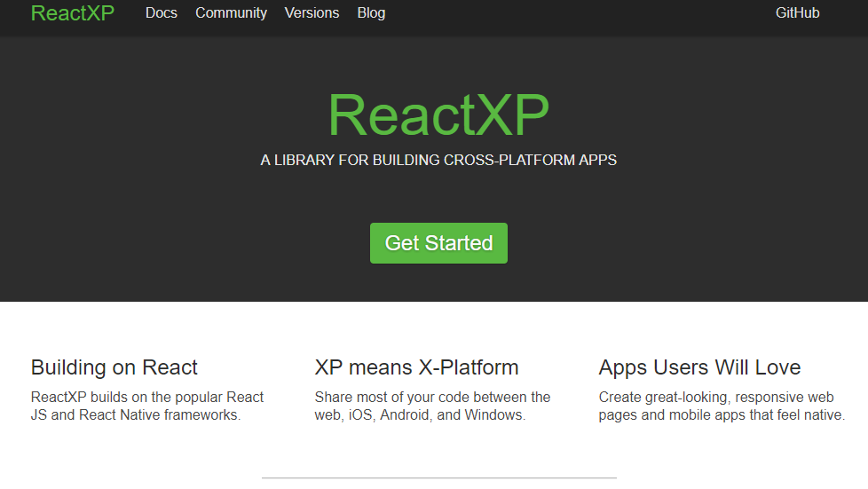The image size is (868, 489).
Task: Click the tagline "A LIBRARY FOR BUILDING CROSS-PLATFORM APPS"
Action: click(438, 160)
